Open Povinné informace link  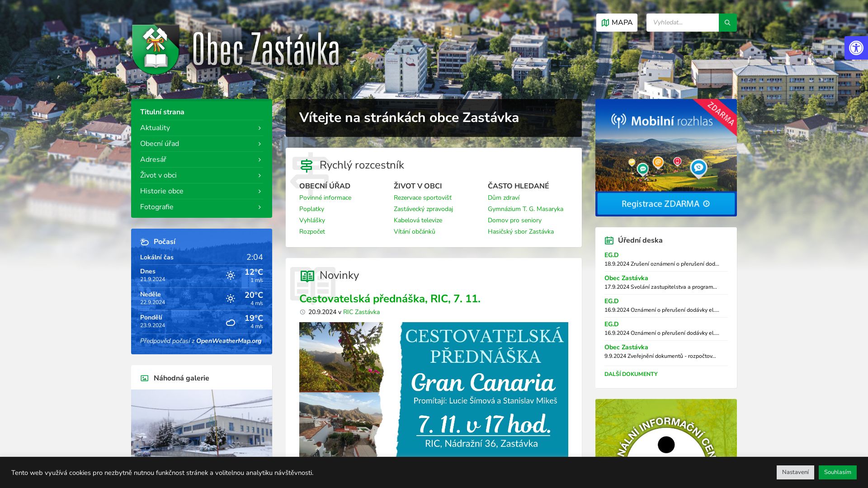coord(325,198)
